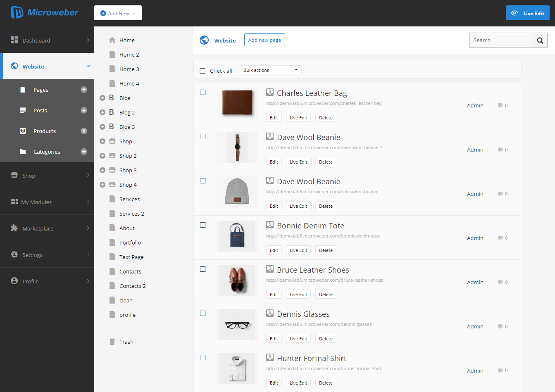
Task: Click the Bruce Leather Shoes thumbnail
Action: point(237,280)
